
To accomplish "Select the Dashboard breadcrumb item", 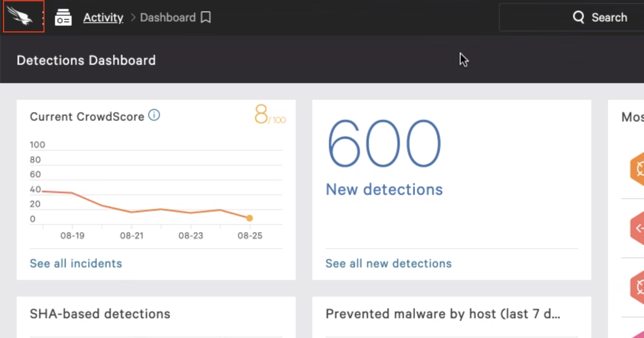I will (168, 17).
